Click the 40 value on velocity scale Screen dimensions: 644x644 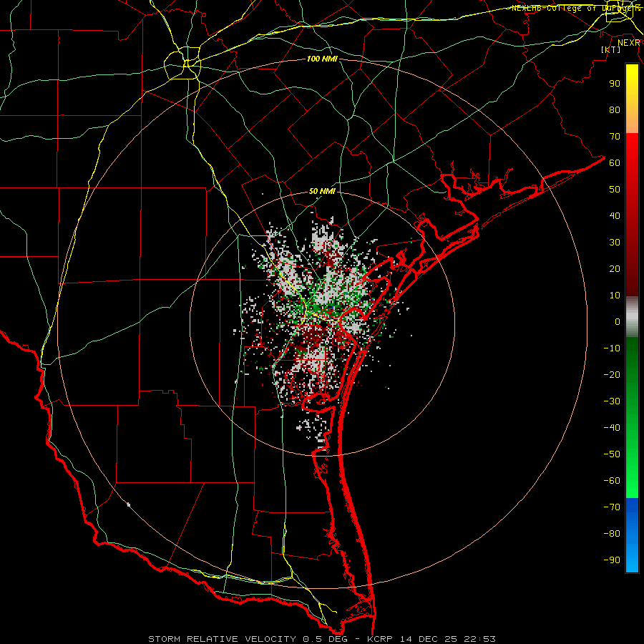[x=615, y=215]
